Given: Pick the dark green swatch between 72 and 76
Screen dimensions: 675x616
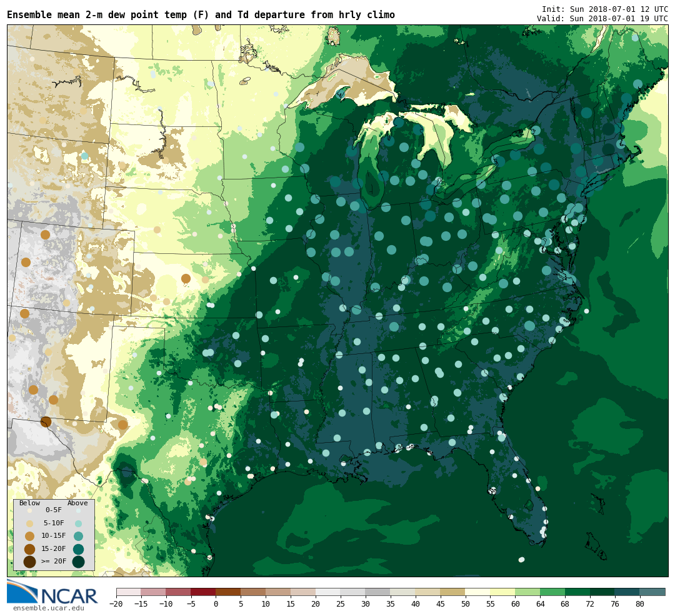Looking at the screenshot, I should 603,592.
